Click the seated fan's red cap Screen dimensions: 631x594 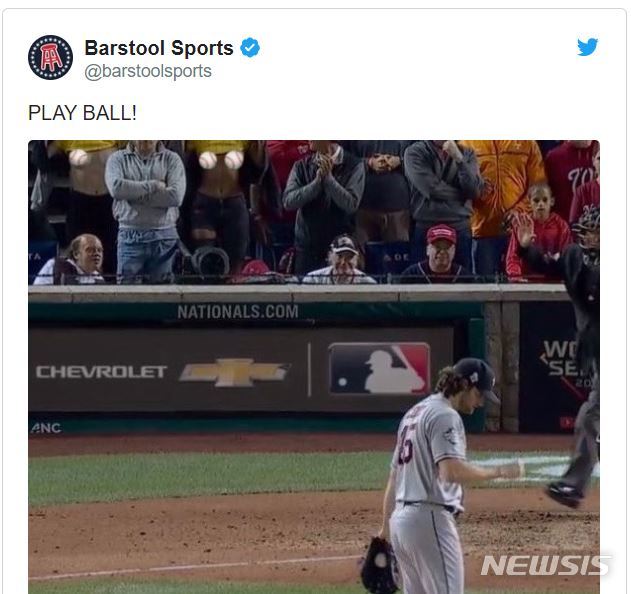pos(441,235)
